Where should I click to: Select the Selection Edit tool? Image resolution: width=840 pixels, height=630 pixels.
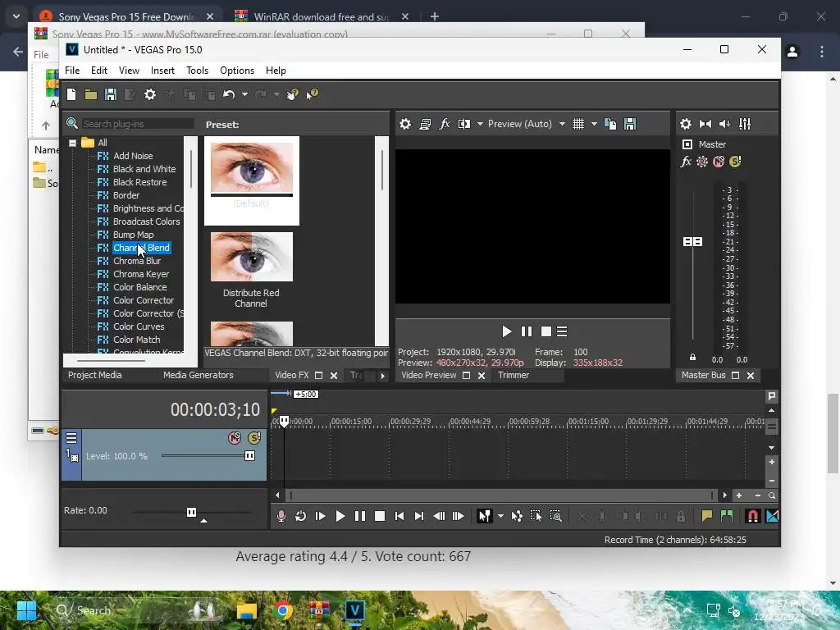[536, 516]
